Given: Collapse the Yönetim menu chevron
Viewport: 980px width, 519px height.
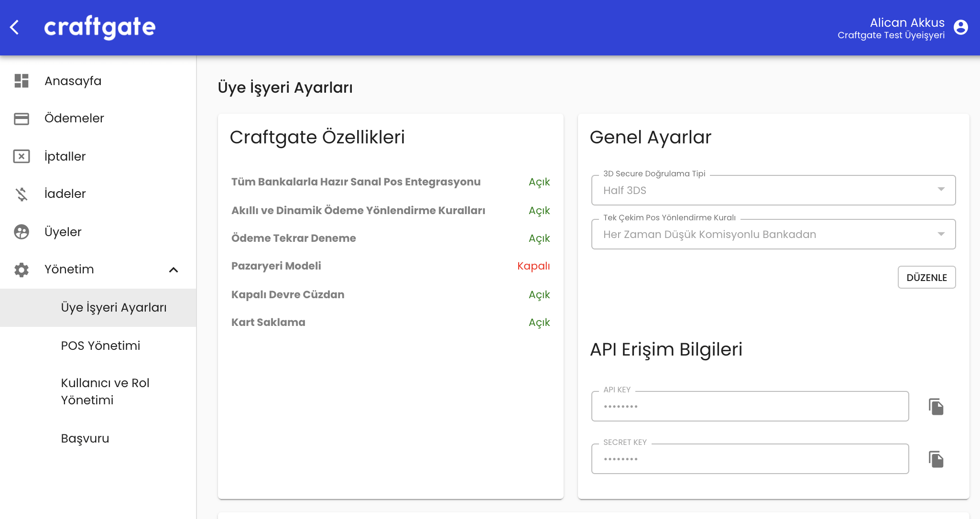Looking at the screenshot, I should (x=174, y=270).
